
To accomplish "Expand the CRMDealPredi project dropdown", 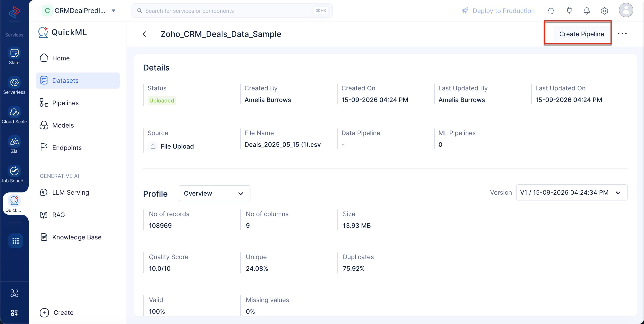I will click(114, 11).
